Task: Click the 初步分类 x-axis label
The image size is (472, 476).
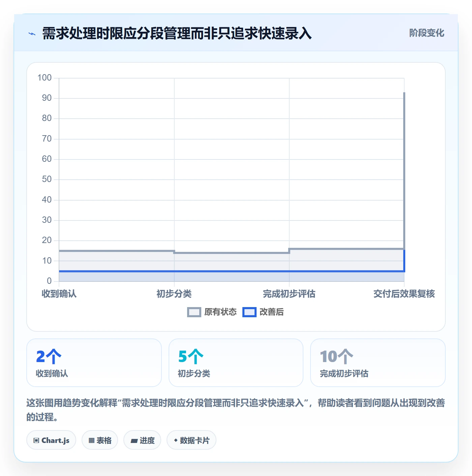Action: click(174, 294)
